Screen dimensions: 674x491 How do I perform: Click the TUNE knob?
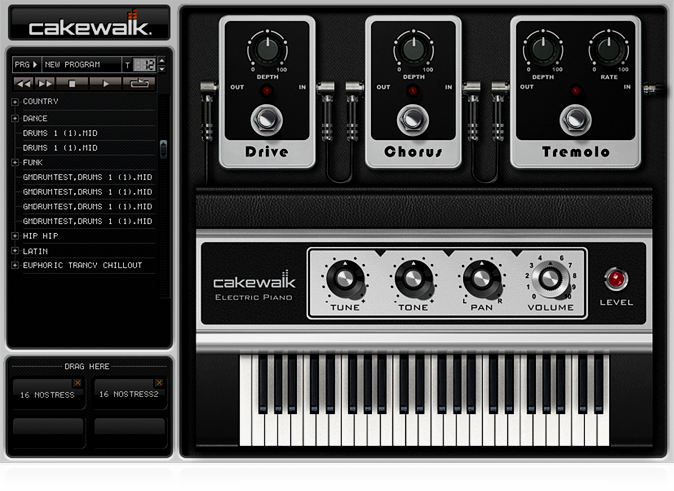[x=344, y=279]
